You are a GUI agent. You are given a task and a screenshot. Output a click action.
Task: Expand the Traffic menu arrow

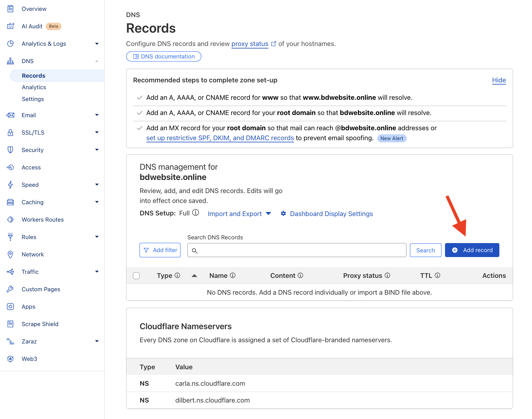[x=97, y=272]
